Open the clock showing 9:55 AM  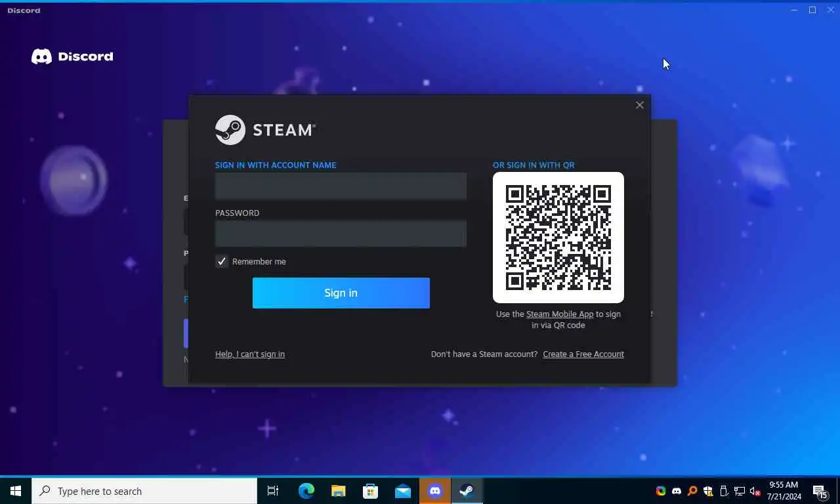point(784,491)
